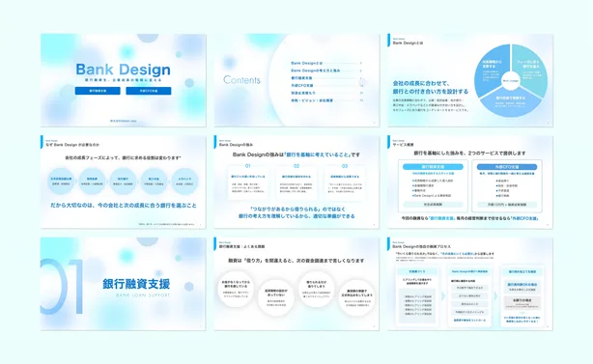
Task: Click the center 'Bank Design' hub of pie diagram
Action: click(511, 80)
